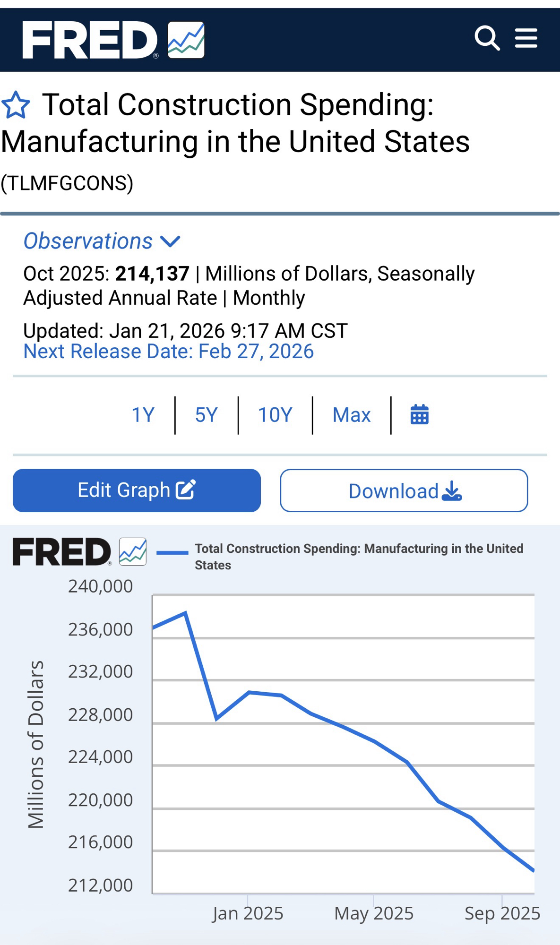Switch to 10Y time range

[275, 415]
